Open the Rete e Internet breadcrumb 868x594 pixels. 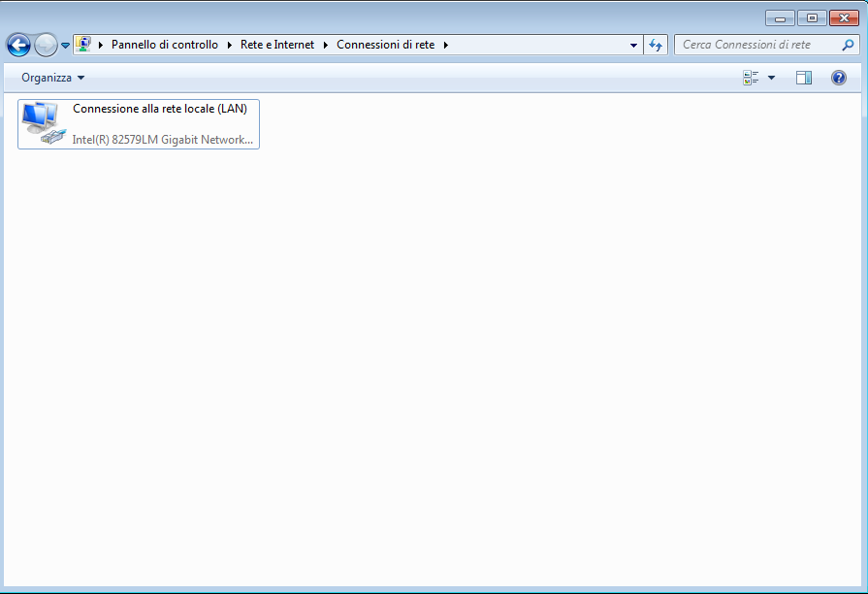click(x=277, y=45)
